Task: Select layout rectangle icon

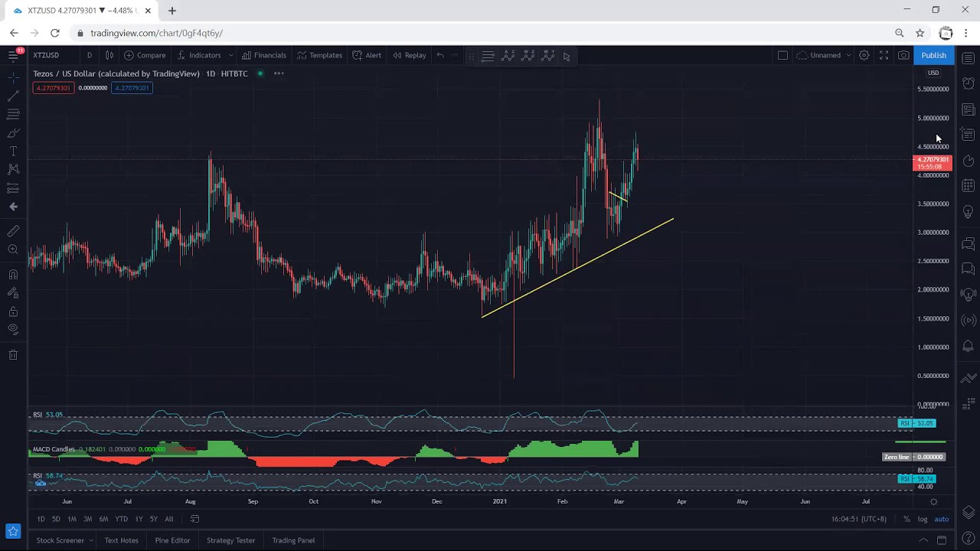Action: pos(782,55)
